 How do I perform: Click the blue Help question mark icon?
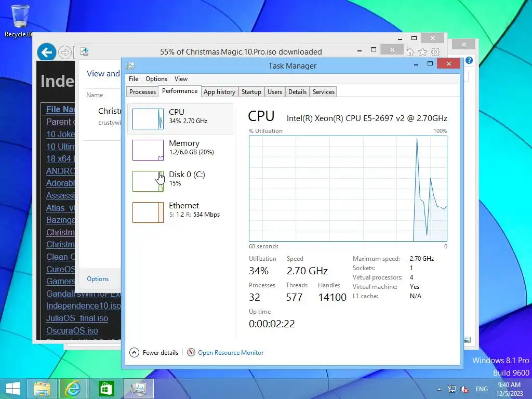pyautogui.click(x=469, y=60)
